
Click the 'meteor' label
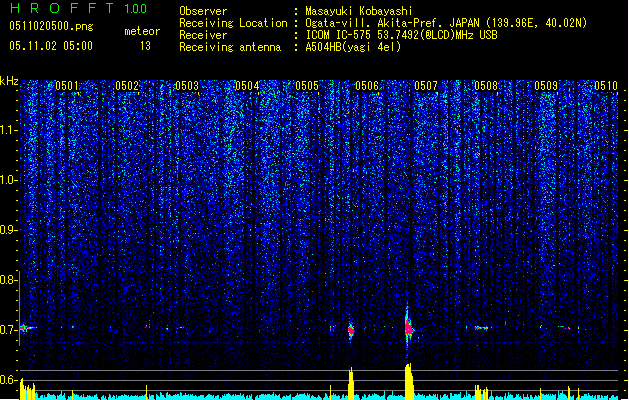(142, 31)
